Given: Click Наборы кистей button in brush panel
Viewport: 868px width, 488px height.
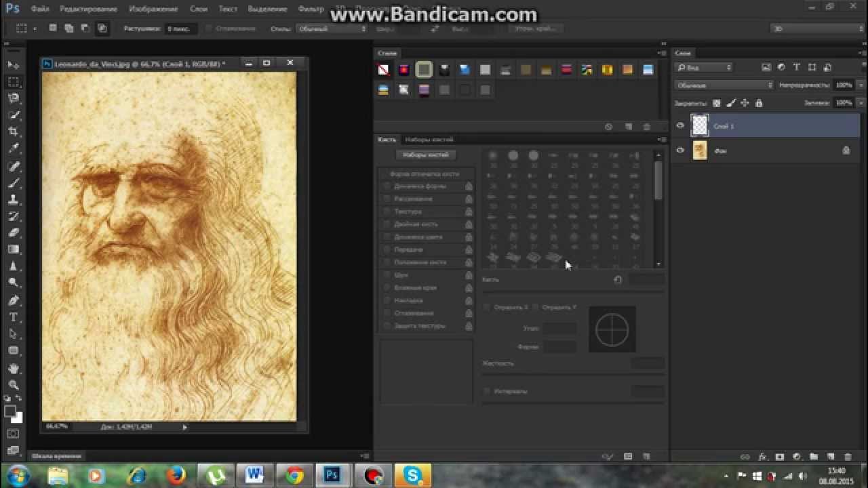Looking at the screenshot, I should click(426, 155).
